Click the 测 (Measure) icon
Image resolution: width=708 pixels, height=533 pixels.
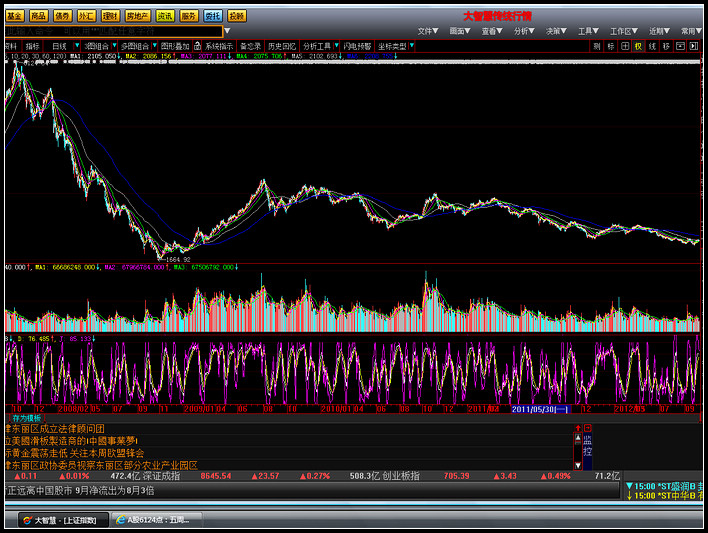pyautogui.click(x=597, y=46)
